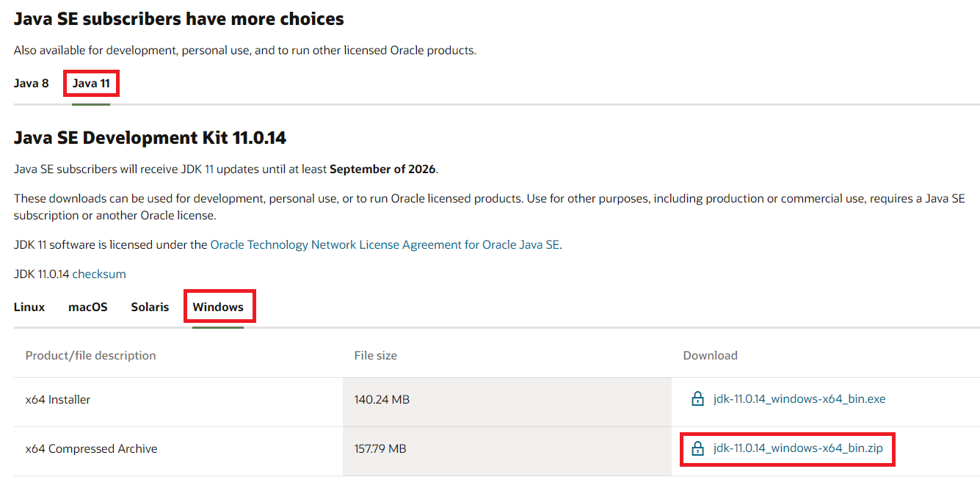980x488 pixels.
Task: Open the Linux downloads tab
Action: [x=29, y=307]
